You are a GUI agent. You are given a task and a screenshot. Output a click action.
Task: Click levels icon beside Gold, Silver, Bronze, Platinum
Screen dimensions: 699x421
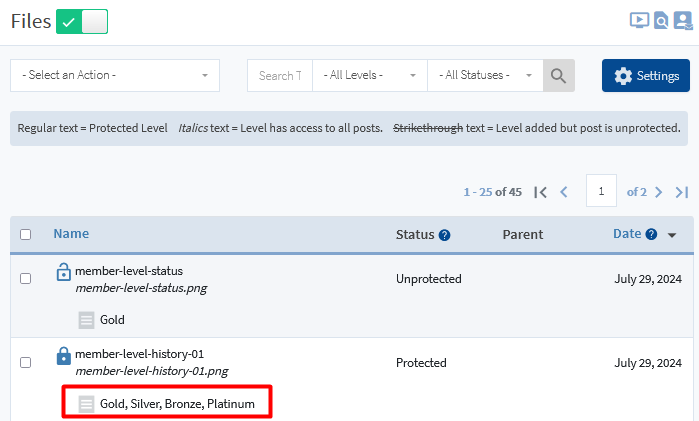(x=86, y=404)
